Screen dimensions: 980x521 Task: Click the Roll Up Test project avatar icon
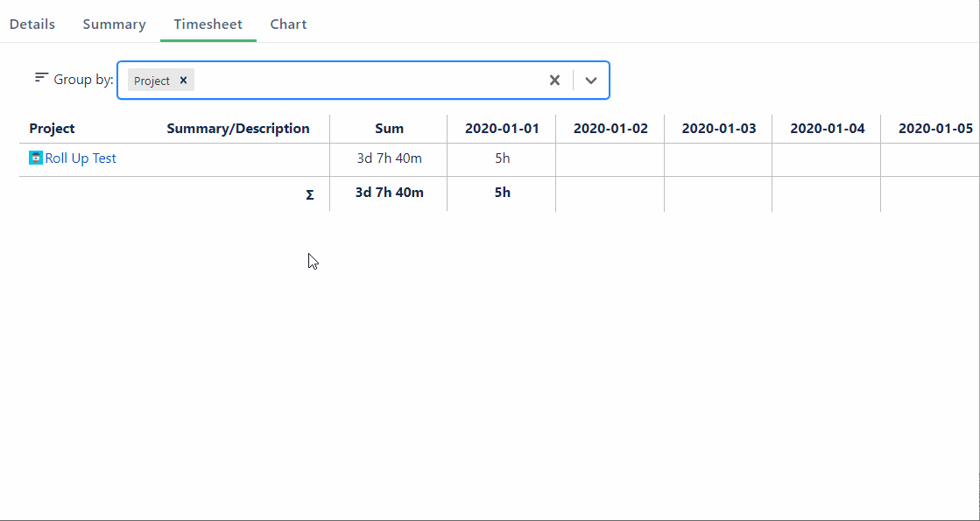(35, 158)
